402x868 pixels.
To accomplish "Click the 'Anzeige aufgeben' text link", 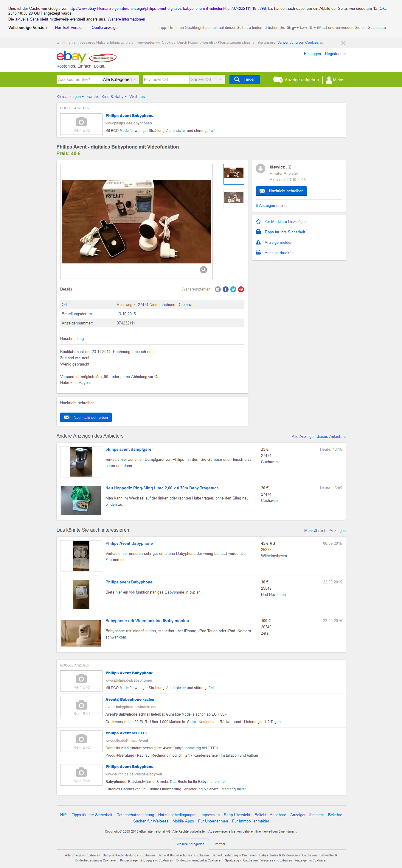I will pyautogui.click(x=302, y=80).
